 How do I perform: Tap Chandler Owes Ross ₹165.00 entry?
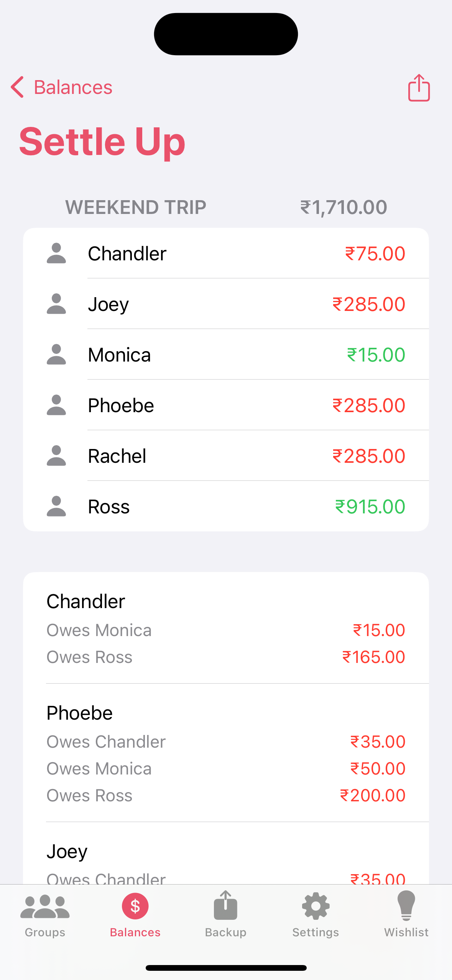coord(226,657)
